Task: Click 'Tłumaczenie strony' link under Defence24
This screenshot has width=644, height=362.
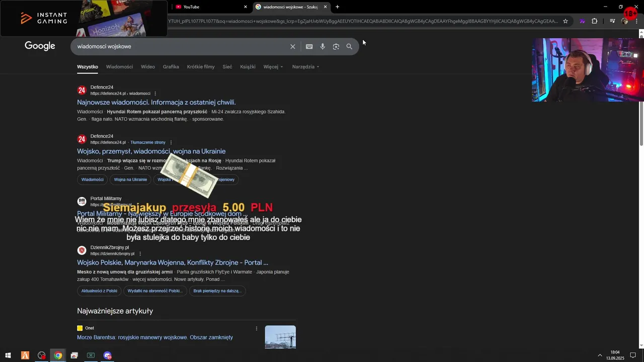Action: [148, 142]
